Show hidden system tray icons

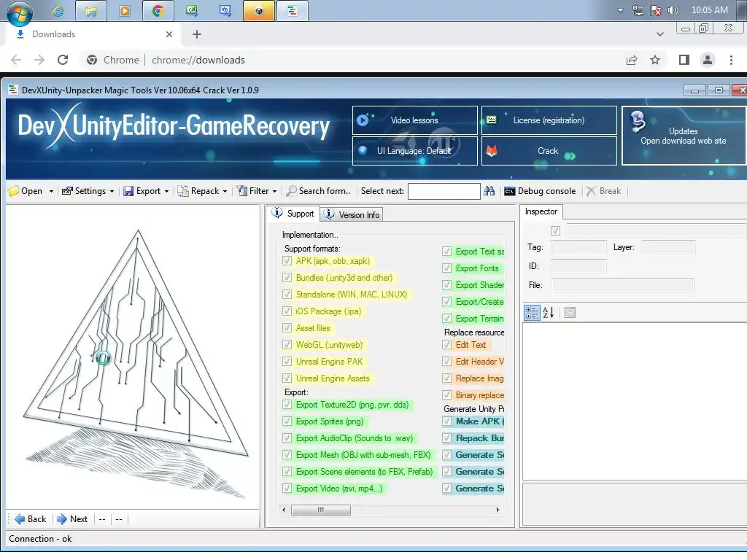pyautogui.click(x=620, y=10)
